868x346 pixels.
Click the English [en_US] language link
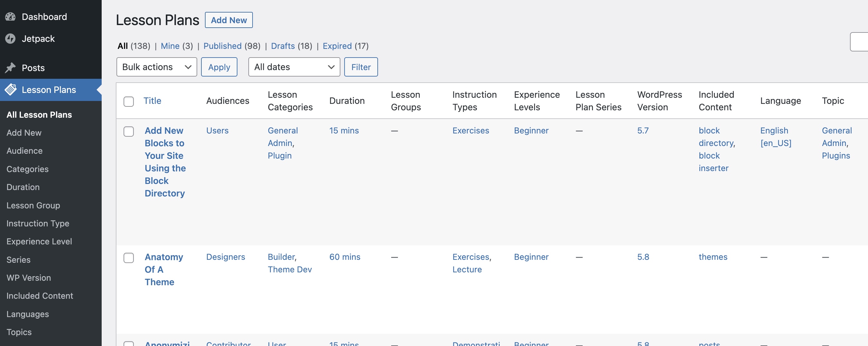(776, 137)
